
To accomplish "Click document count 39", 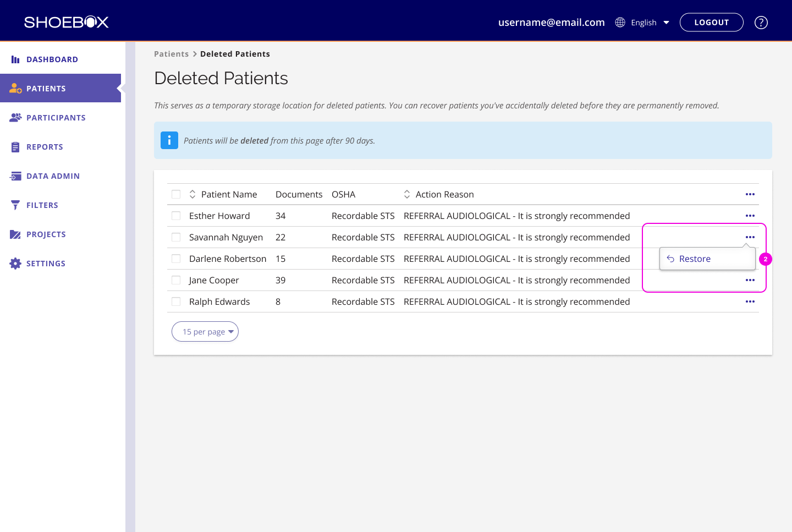I will click(280, 280).
